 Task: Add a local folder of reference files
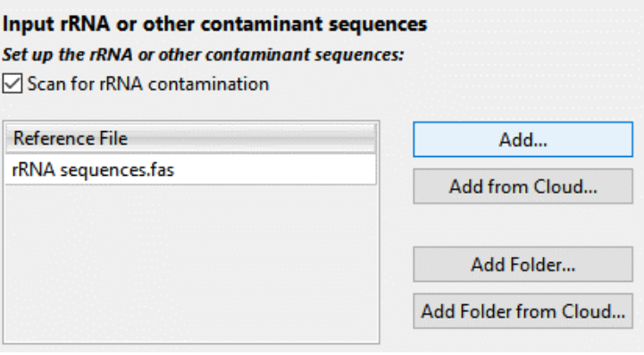(x=523, y=264)
